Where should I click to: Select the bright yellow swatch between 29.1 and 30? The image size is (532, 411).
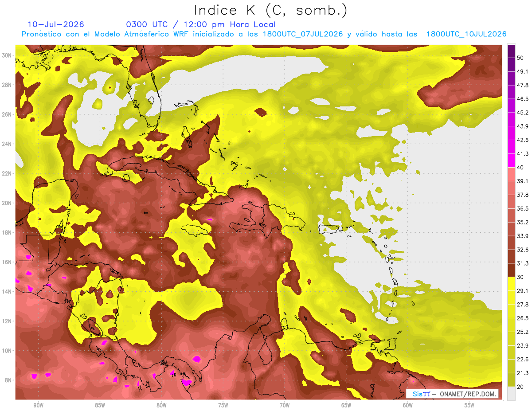[511, 284]
